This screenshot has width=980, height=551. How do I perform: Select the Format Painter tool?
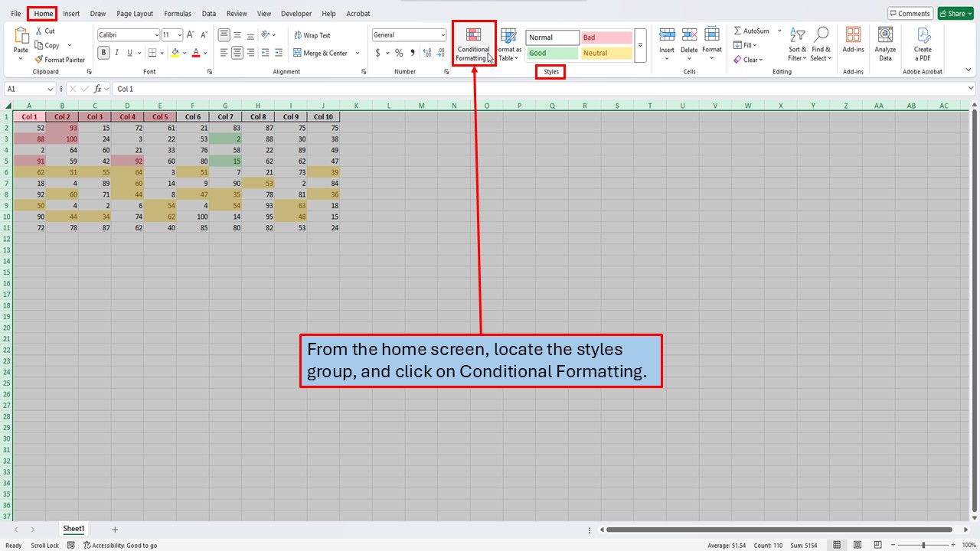click(60, 59)
